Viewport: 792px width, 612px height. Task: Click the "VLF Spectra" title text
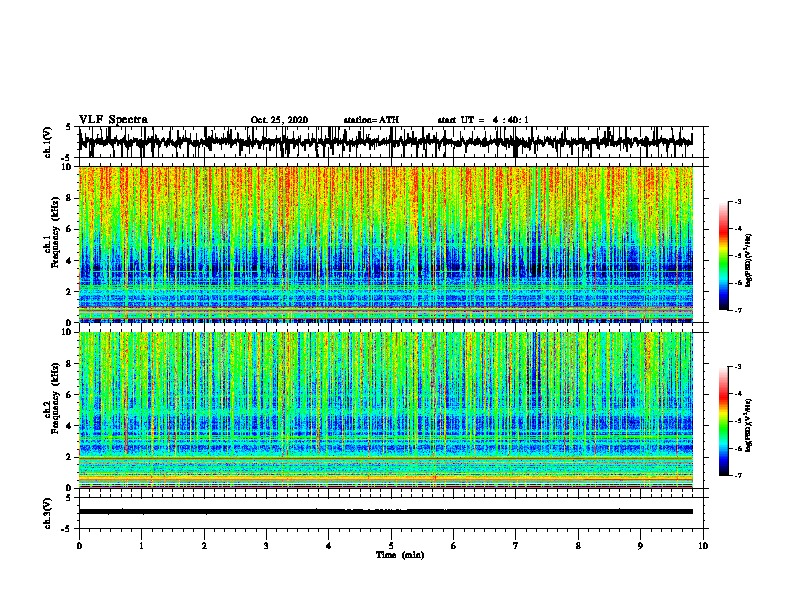coord(113,120)
